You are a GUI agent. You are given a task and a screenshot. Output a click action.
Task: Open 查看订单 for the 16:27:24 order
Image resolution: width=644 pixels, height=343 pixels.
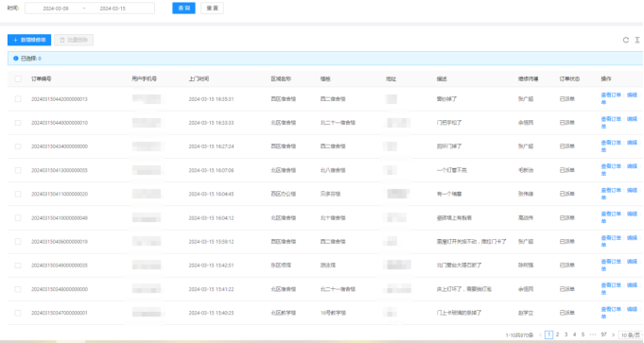point(611,143)
